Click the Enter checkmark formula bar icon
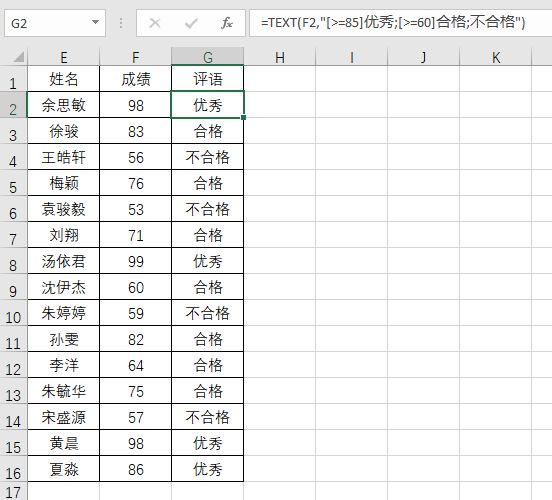The image size is (552, 500). pyautogui.click(x=191, y=23)
